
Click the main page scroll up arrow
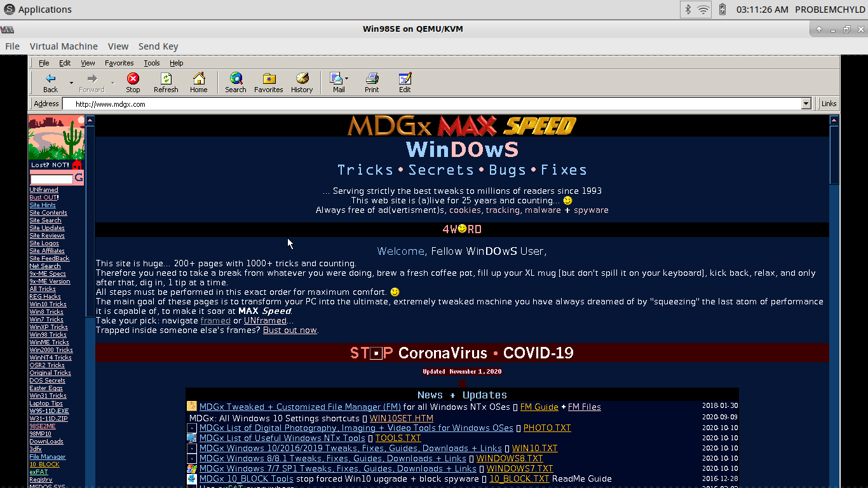[834, 119]
